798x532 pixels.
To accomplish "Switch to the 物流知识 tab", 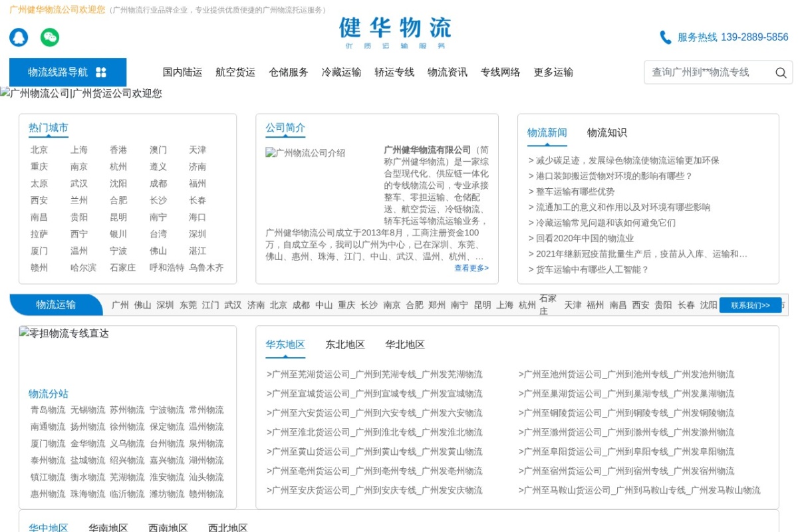I will [607, 133].
